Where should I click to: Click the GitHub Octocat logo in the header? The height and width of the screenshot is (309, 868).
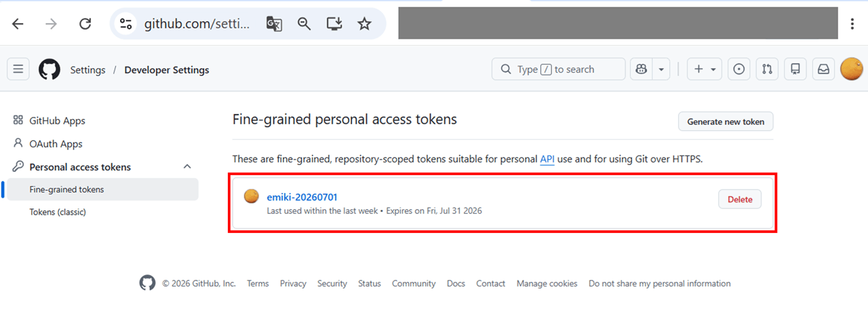[50, 69]
